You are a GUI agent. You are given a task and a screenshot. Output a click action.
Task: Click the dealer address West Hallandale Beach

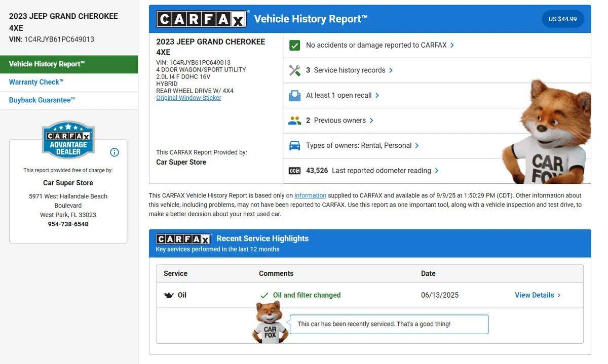[x=68, y=206]
